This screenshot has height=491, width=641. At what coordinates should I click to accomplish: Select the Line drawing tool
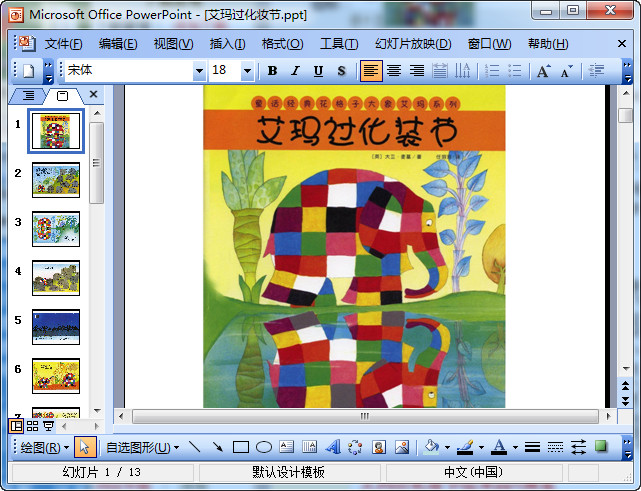[195, 447]
